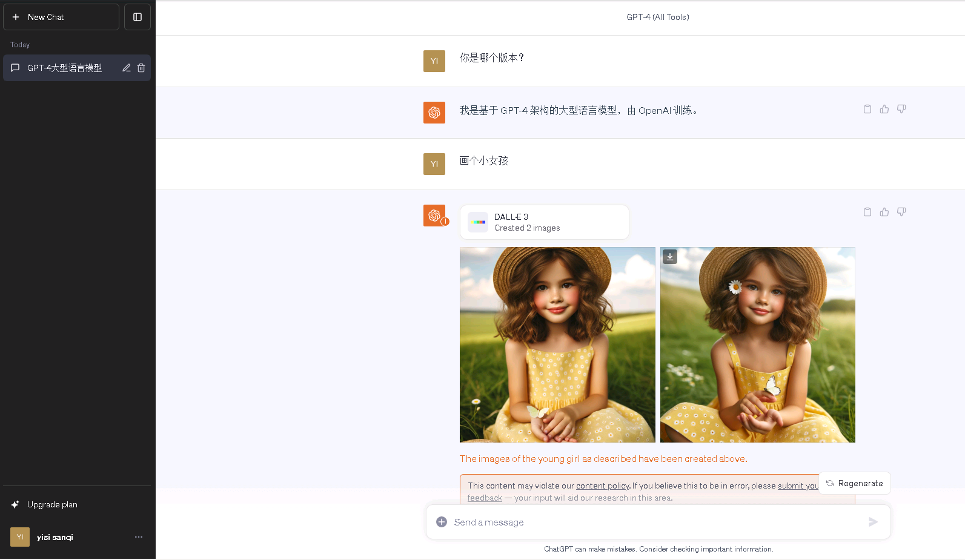Click the ChatGPT avatar on image reply

434,216
